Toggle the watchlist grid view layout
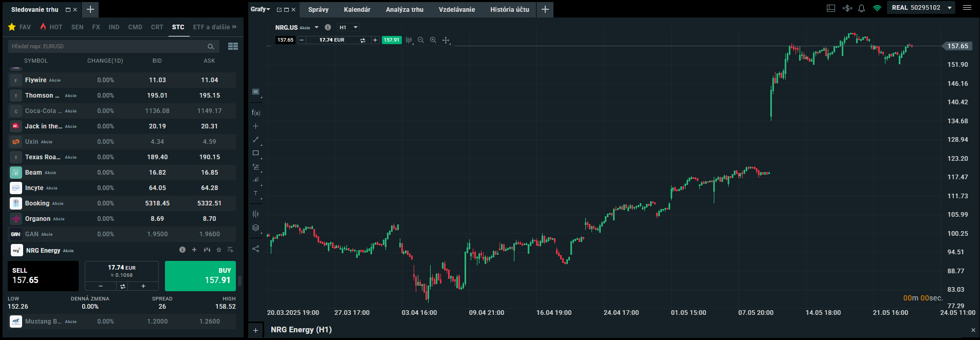This screenshot has height=340, width=980. pyautogui.click(x=233, y=46)
